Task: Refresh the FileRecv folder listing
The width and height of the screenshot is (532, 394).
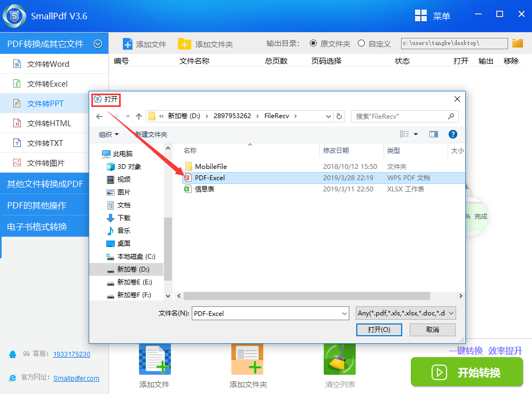Action: pos(339,116)
